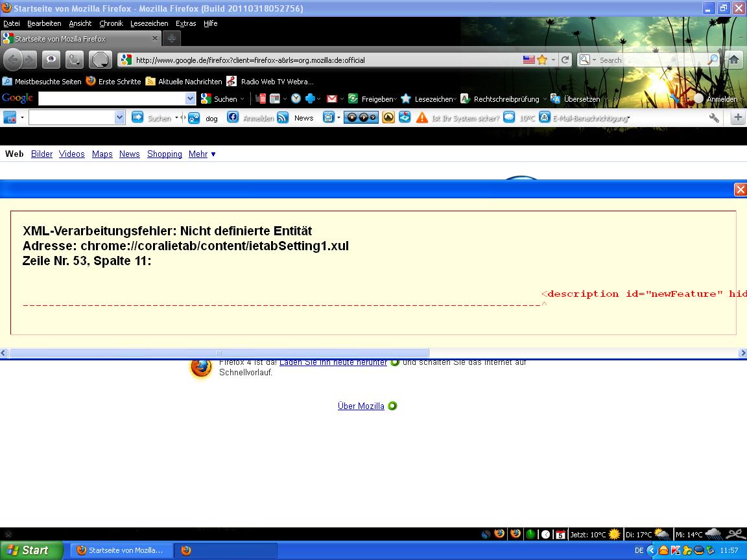Click the weather cloud icon showing 10°C
The height and width of the screenshot is (560, 747).
(x=509, y=117)
